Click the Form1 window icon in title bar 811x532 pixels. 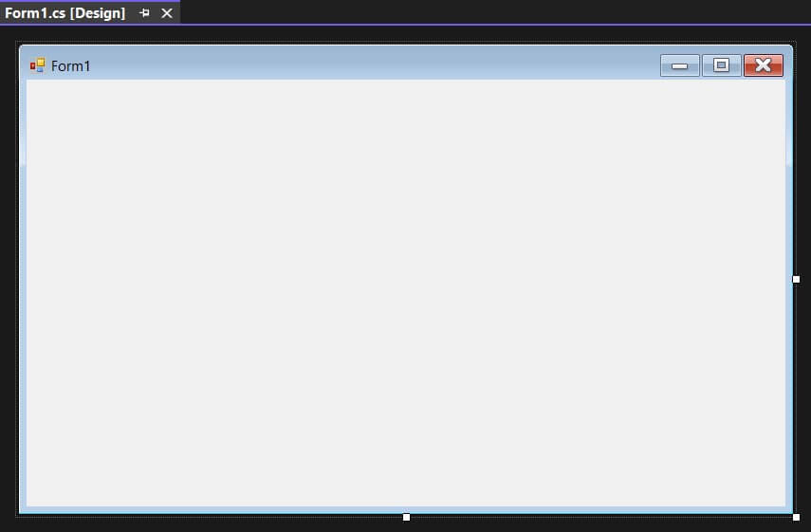38,65
